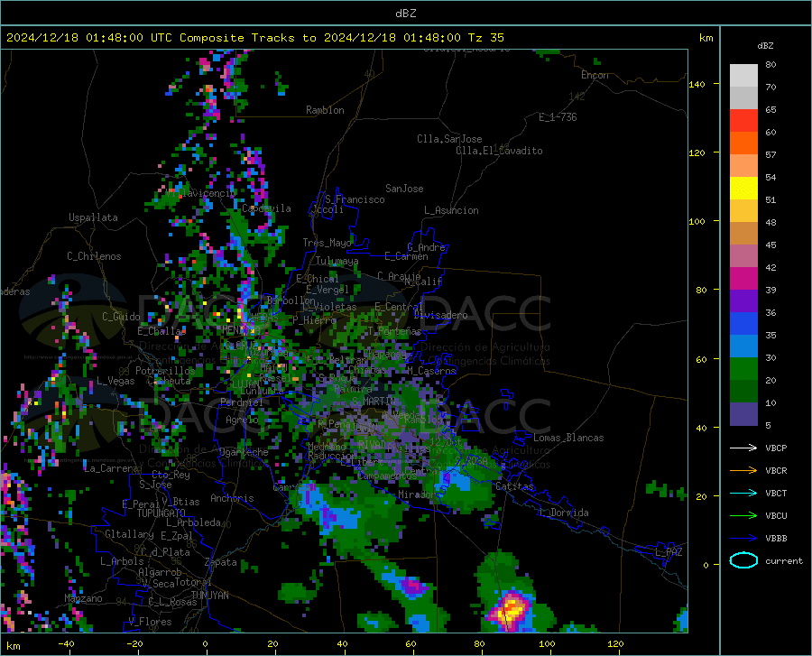Click the 'V_Flores' place label

tap(150, 622)
